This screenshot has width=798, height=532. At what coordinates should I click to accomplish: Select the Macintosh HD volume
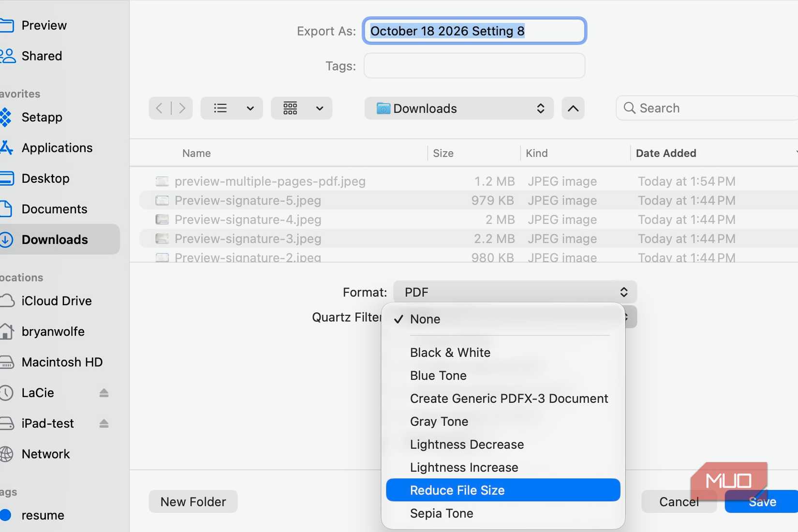(x=62, y=362)
